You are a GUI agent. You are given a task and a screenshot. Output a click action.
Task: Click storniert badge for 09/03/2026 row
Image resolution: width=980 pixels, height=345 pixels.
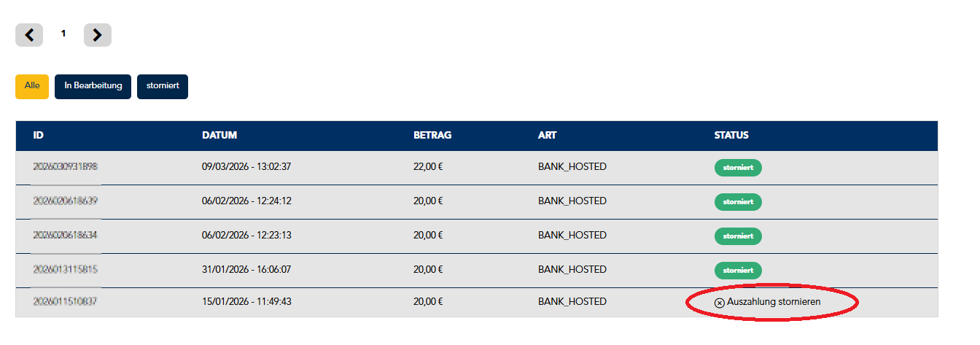(738, 168)
